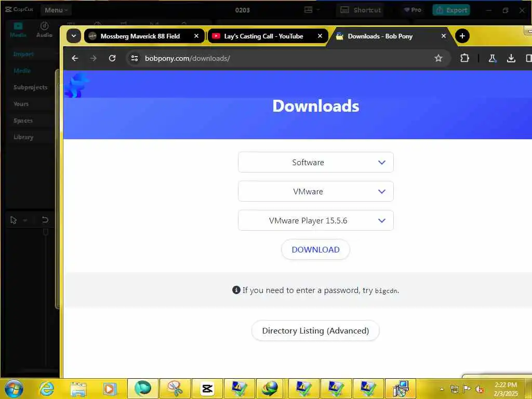532x399 pixels.
Task: Expand the VMware dropdown
Action: tap(315, 191)
